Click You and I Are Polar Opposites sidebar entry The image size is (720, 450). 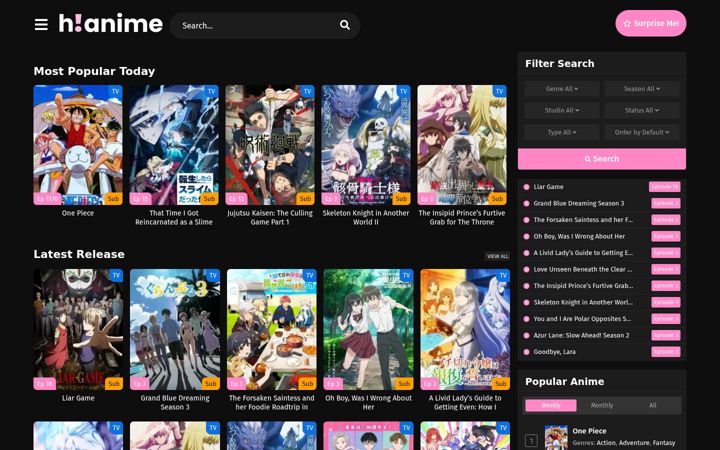click(582, 319)
